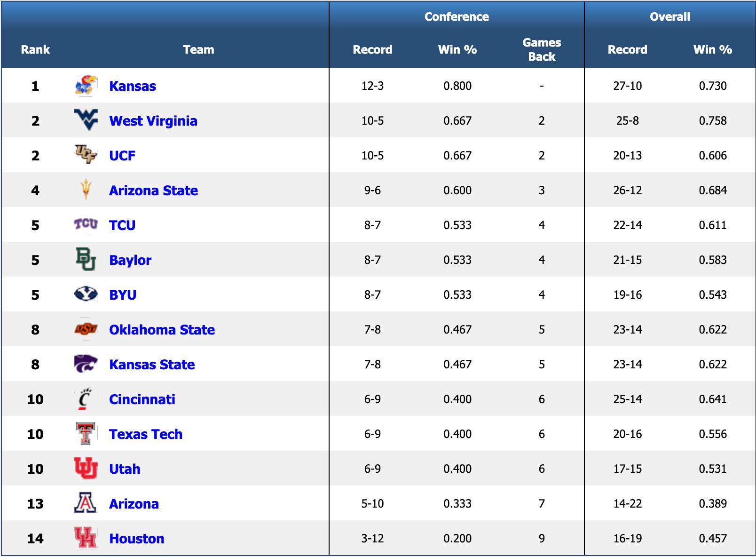This screenshot has height=557, width=756.
Task: Open the TCU team page link
Action: tap(122, 225)
